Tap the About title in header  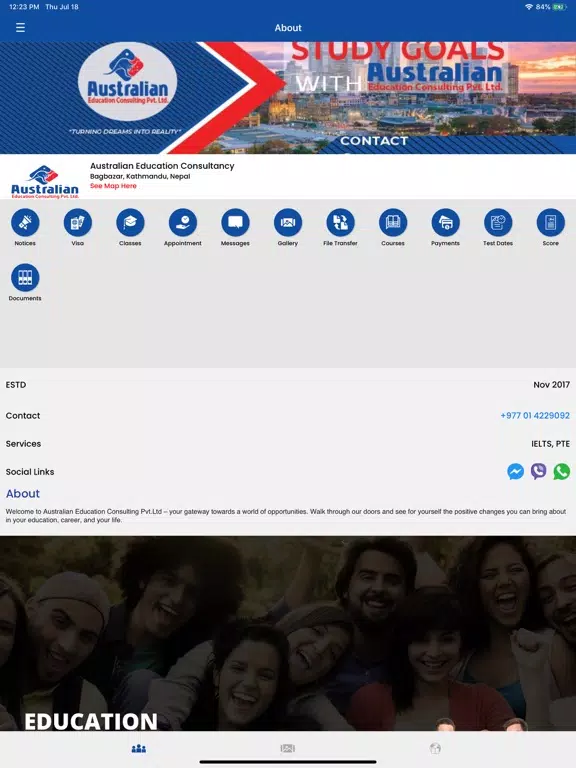pos(288,28)
